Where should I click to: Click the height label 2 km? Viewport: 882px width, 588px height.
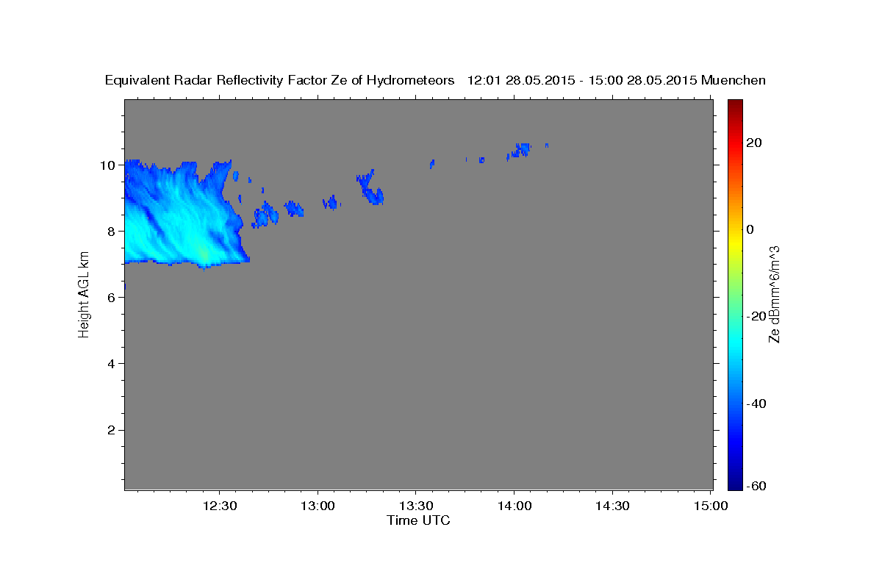[112, 430]
